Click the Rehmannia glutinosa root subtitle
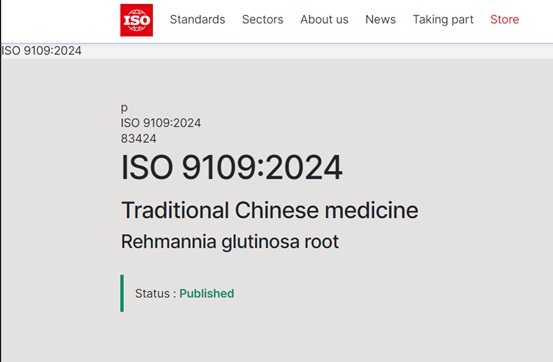This screenshot has height=362, width=553. click(x=230, y=242)
